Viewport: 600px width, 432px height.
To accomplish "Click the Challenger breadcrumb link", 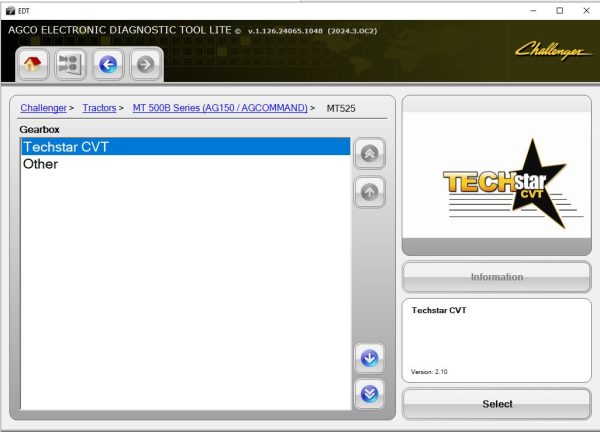I will tap(44, 108).
